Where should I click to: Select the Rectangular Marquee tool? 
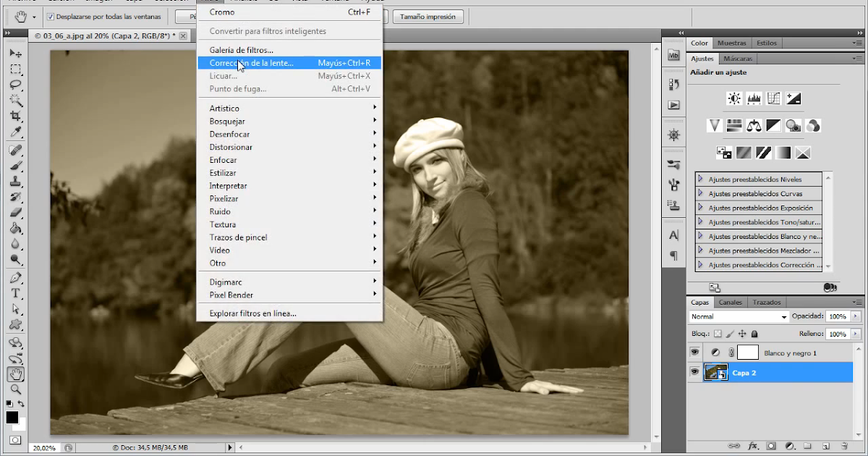pos(15,69)
